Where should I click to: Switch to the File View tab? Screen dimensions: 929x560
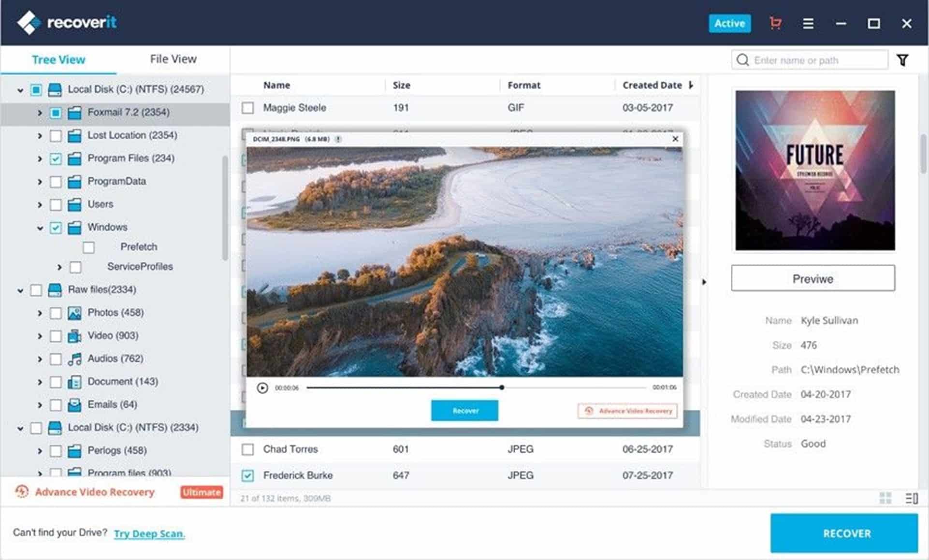click(173, 59)
